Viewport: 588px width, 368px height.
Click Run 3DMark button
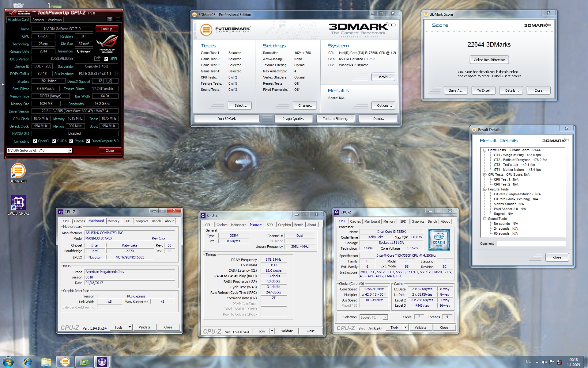click(x=227, y=119)
